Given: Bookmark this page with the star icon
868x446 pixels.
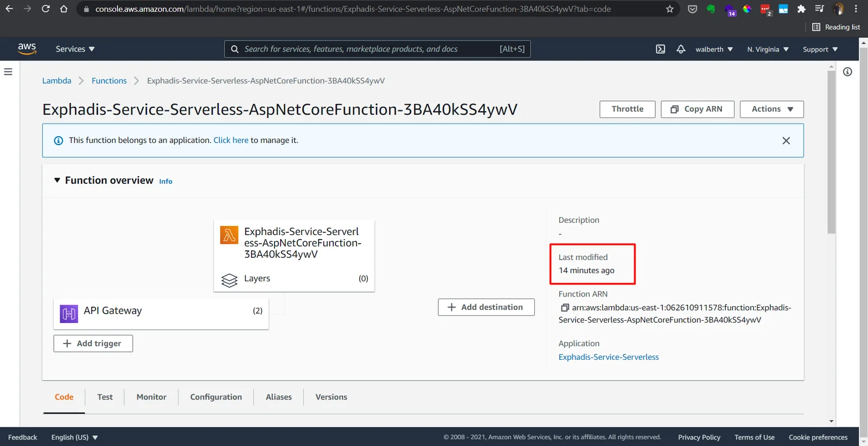Looking at the screenshot, I should (669, 9).
